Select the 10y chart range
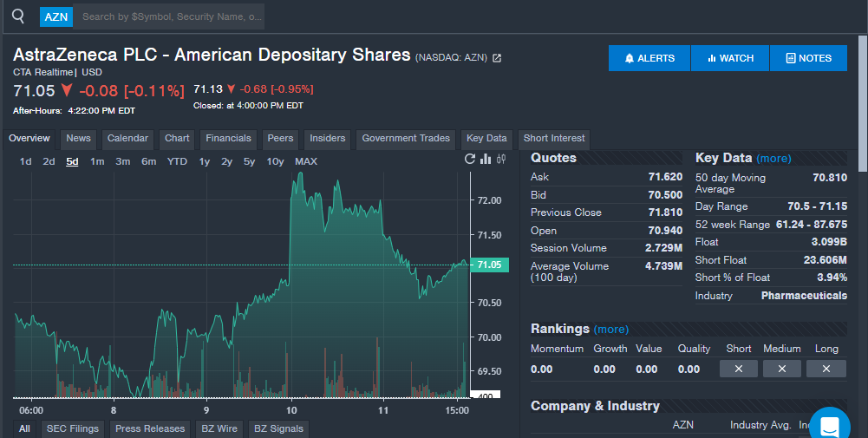Screen dimensions: 868x438 pos(275,161)
